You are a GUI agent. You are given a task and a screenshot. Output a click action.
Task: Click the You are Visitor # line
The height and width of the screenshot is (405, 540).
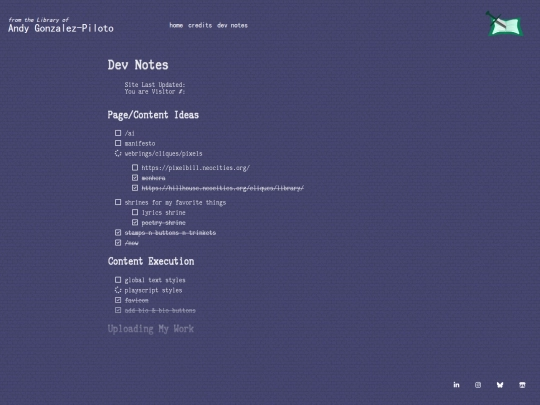coord(155,91)
